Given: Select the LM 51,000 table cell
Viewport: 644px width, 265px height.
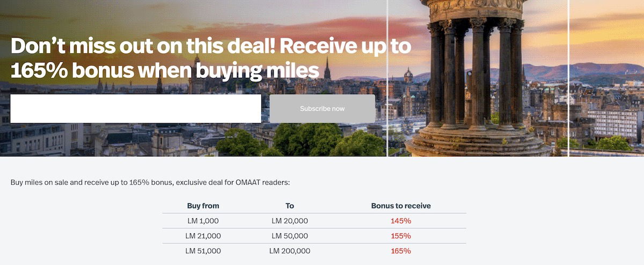Looking at the screenshot, I should click(203, 251).
